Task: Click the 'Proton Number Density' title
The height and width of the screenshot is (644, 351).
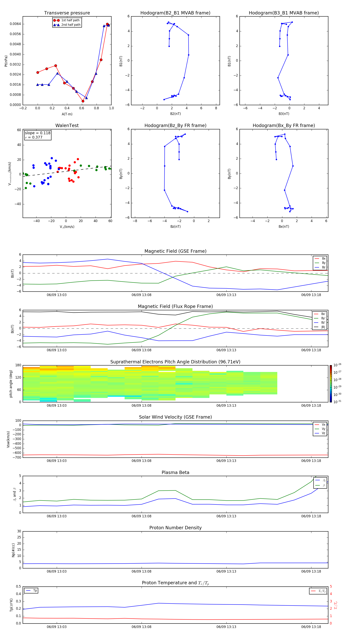Action: (175, 528)
